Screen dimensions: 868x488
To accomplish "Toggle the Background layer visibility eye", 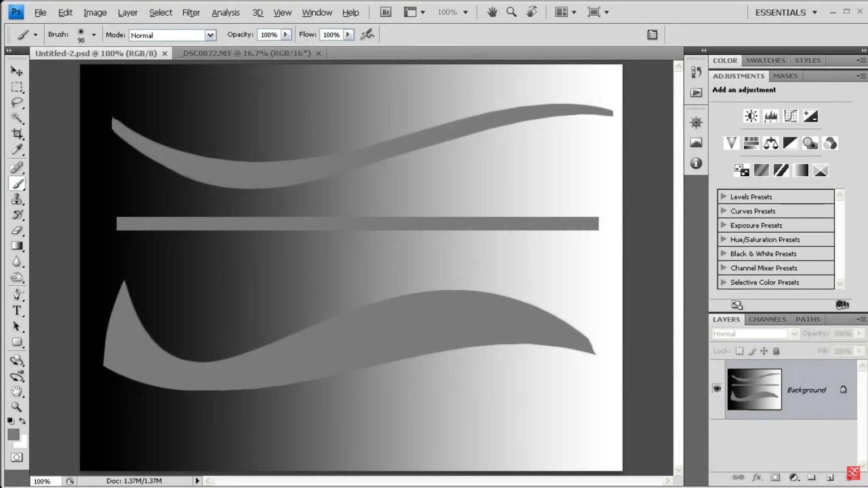I will click(x=717, y=389).
